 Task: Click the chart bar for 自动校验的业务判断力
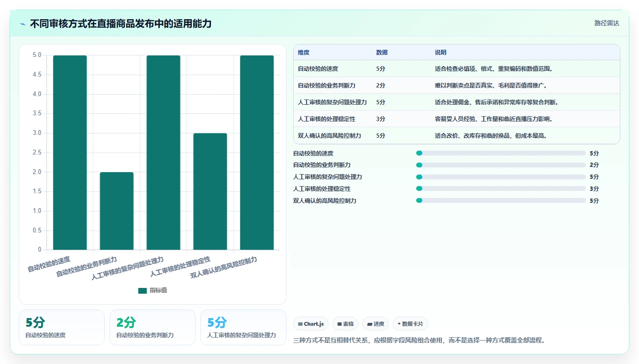pyautogui.click(x=117, y=211)
